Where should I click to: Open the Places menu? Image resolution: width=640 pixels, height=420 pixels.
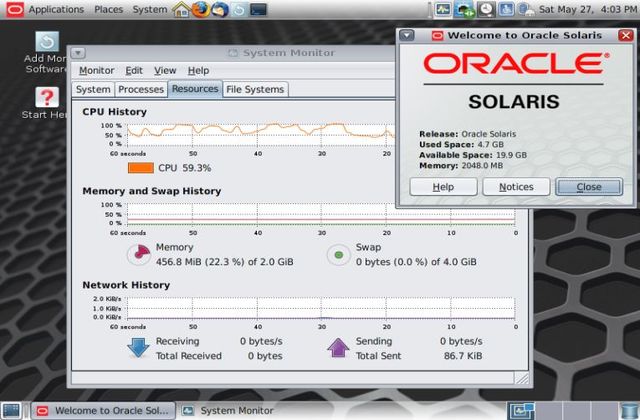[x=109, y=9]
